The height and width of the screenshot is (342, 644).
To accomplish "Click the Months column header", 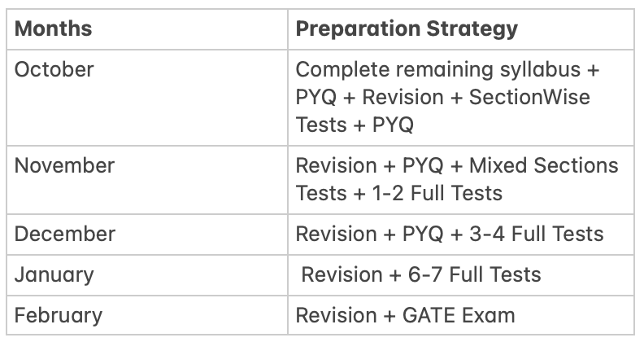I will tap(54, 29).
